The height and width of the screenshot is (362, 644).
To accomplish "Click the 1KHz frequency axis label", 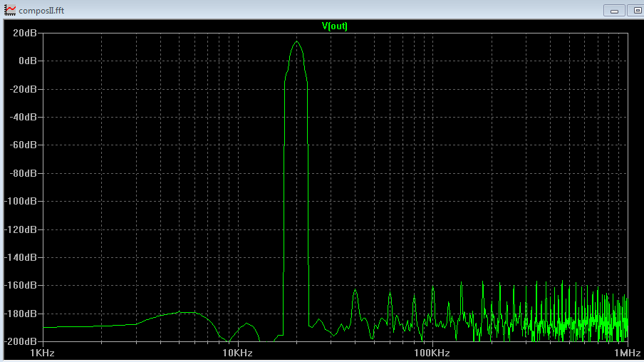I will [42, 353].
